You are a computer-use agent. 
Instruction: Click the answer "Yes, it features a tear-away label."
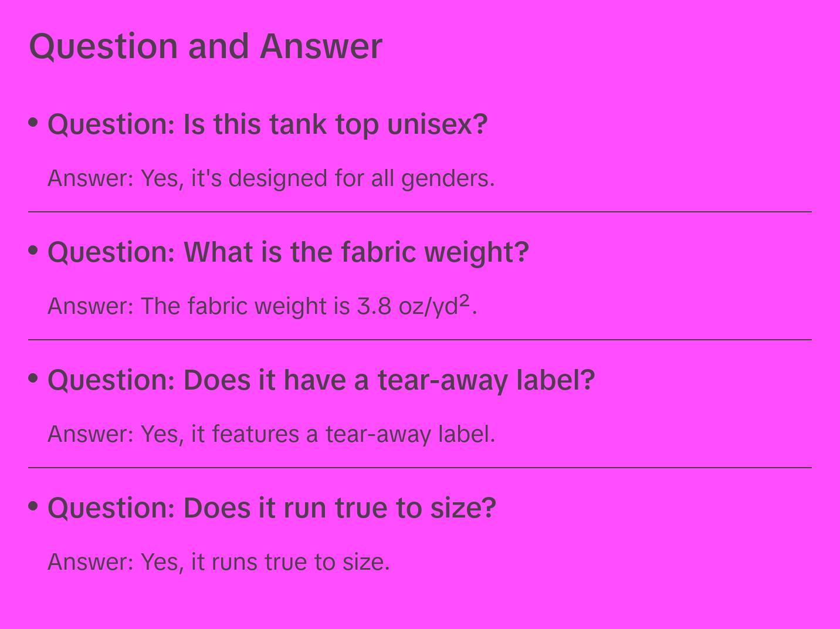click(x=271, y=434)
